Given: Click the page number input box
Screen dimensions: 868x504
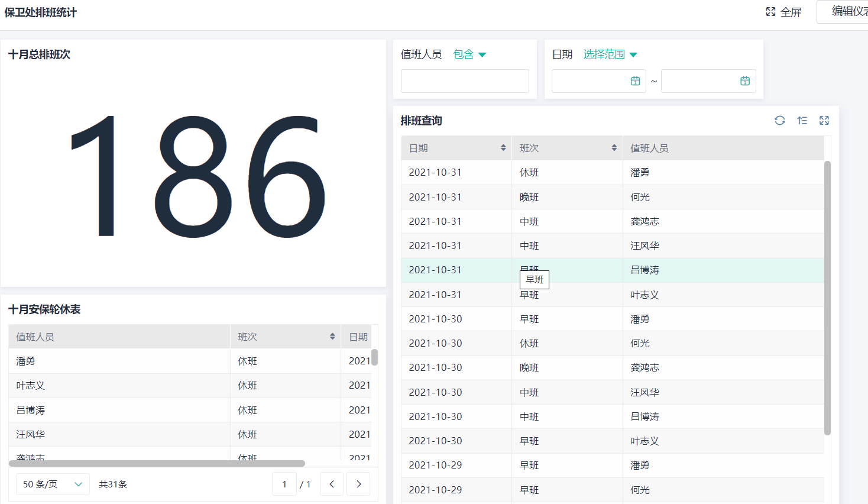Looking at the screenshot, I should tap(284, 484).
